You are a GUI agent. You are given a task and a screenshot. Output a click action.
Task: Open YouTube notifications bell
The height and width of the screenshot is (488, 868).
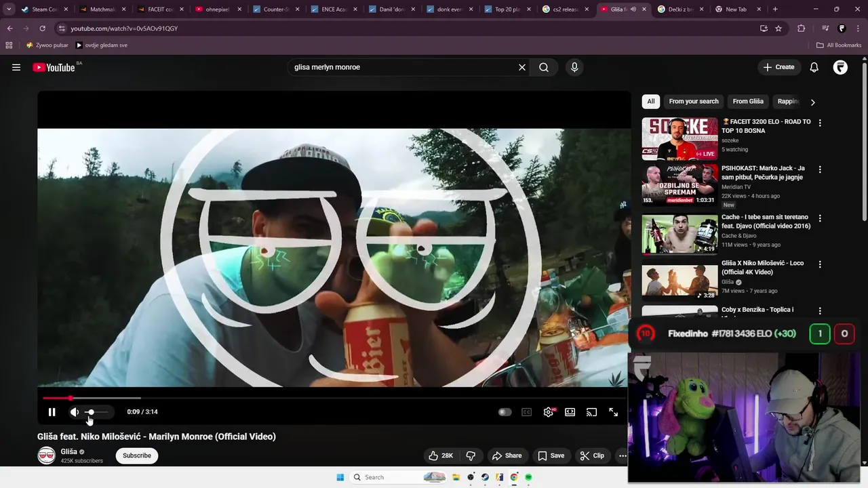(x=814, y=67)
